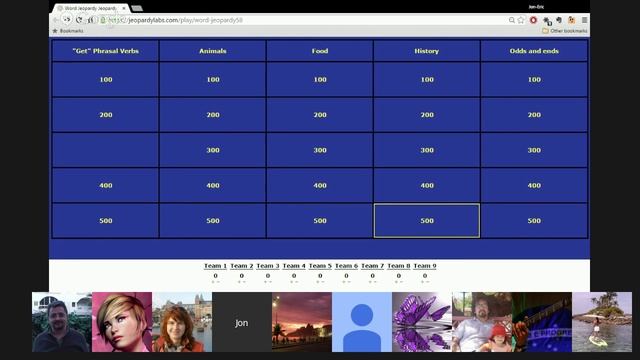Pick Animals for 300
Viewport: 640px width, 360px height.
pyautogui.click(x=213, y=150)
